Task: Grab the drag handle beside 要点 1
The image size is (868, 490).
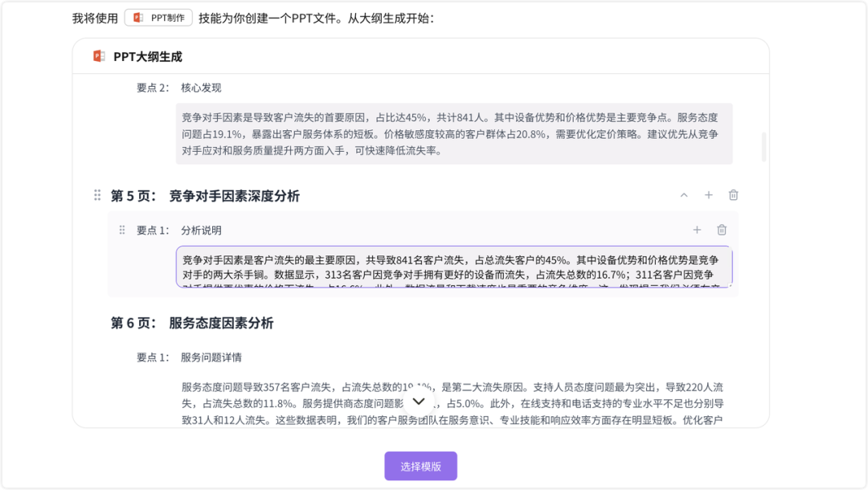Action: coord(121,230)
